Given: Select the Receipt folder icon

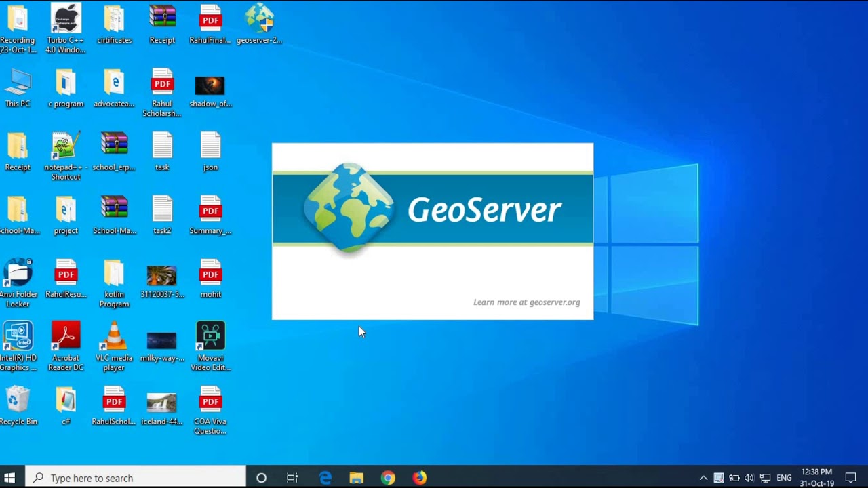Looking at the screenshot, I should (18, 146).
